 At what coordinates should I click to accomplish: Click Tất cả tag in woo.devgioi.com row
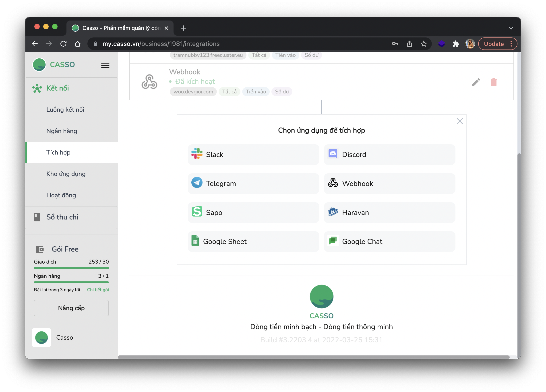point(229,92)
